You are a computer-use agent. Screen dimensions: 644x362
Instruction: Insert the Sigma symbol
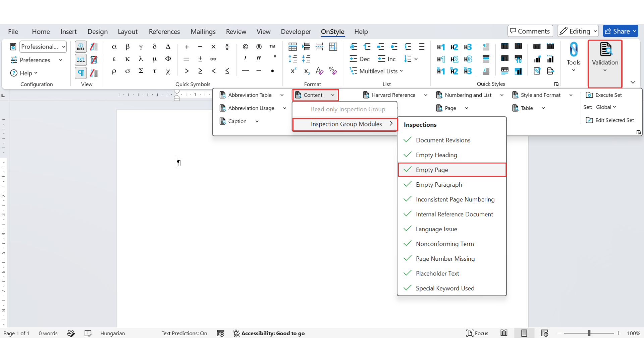141,71
